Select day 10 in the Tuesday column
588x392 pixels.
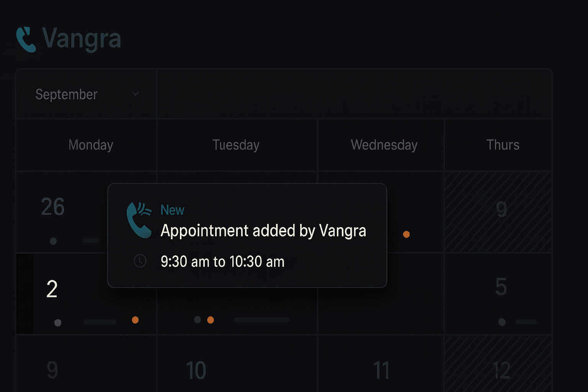(x=196, y=370)
